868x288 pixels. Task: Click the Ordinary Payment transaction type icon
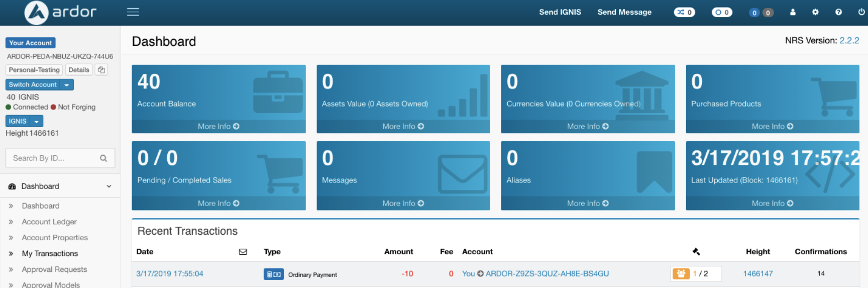273,274
